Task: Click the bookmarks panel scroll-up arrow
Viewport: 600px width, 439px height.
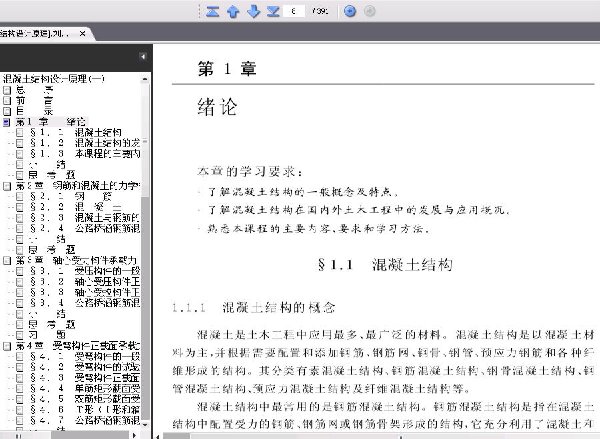Action: point(145,79)
